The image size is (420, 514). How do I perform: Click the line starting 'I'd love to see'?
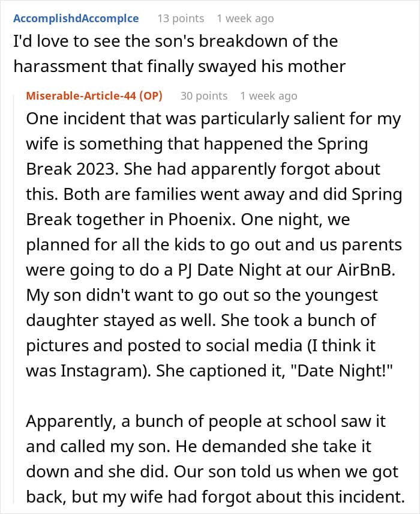coord(175,41)
